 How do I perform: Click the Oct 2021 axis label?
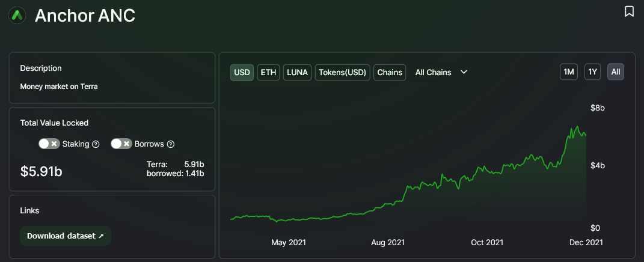[487, 242]
